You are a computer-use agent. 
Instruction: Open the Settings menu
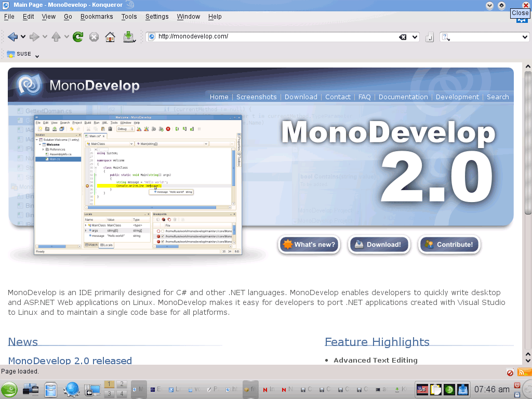(x=157, y=17)
